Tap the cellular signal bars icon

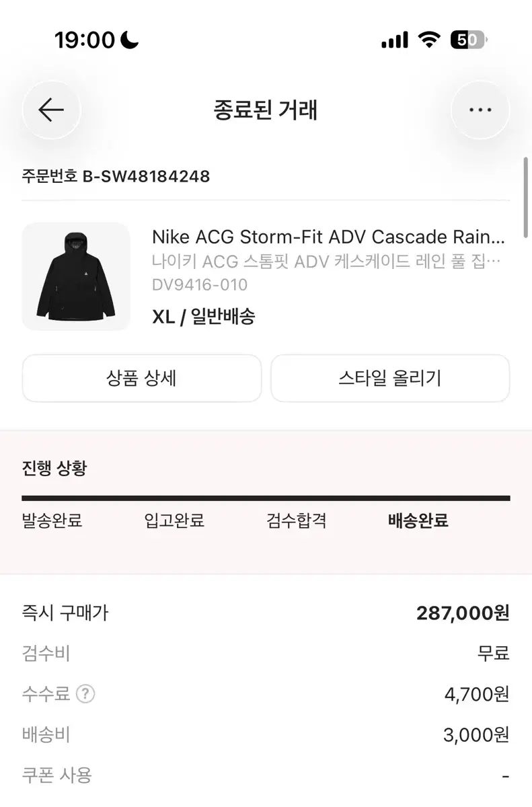pyautogui.click(x=394, y=41)
